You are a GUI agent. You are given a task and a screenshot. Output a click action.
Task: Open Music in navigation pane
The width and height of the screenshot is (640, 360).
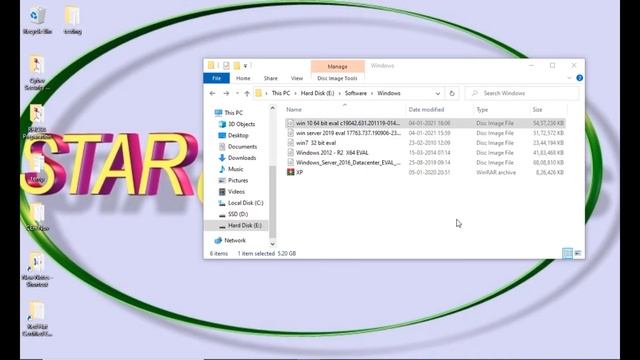(235, 169)
